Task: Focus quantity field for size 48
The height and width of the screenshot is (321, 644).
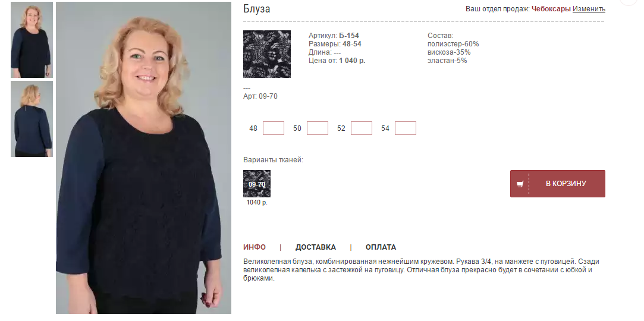Action: 273,128
